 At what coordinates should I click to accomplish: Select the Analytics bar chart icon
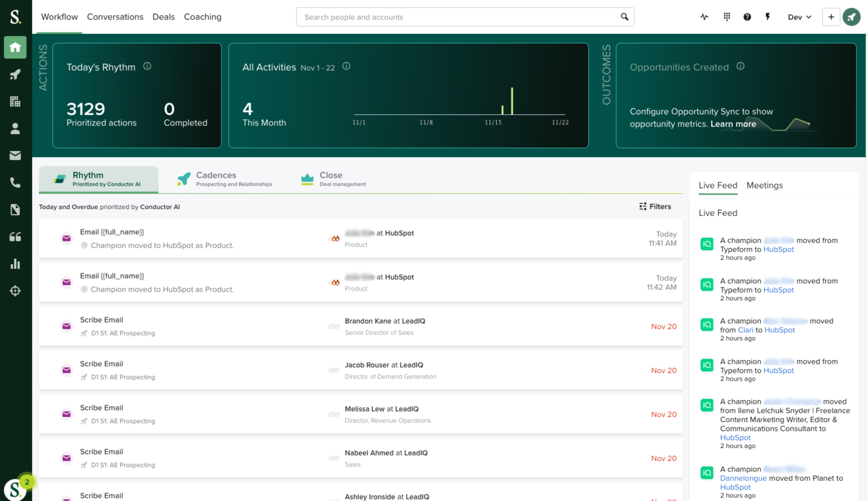point(15,264)
